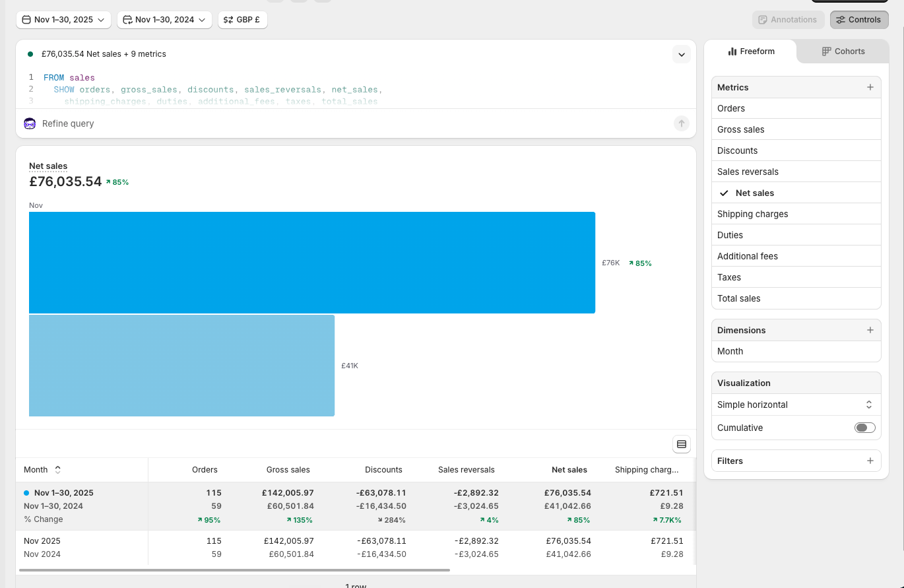The height and width of the screenshot is (588, 904).
Task: Select the Gross sales metric
Action: tap(796, 129)
